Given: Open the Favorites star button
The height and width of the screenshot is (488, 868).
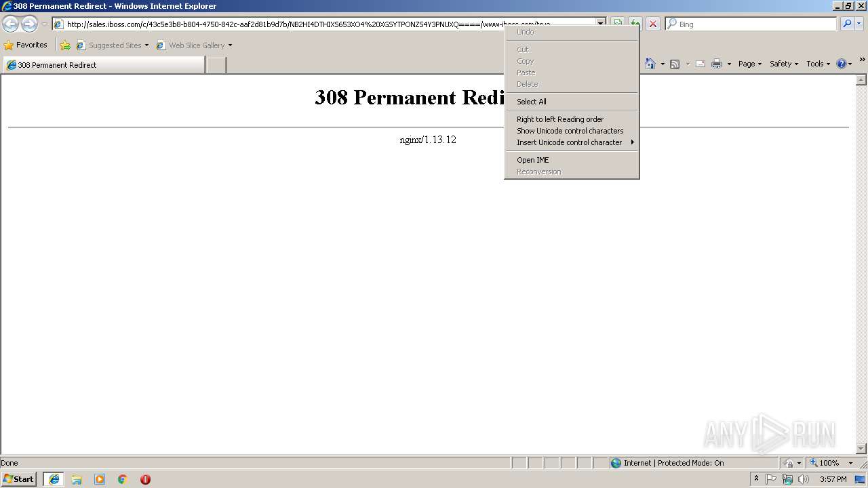Looking at the screenshot, I should (x=25, y=45).
